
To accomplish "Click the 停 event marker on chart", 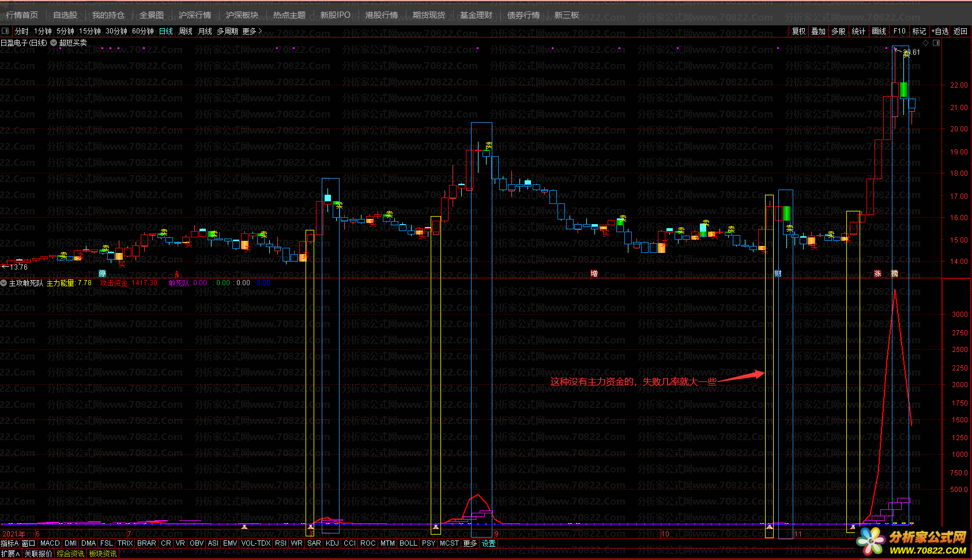I will point(103,274).
